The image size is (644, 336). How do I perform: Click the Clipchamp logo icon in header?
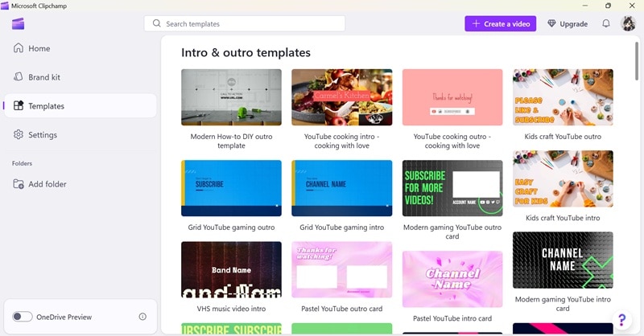18,24
